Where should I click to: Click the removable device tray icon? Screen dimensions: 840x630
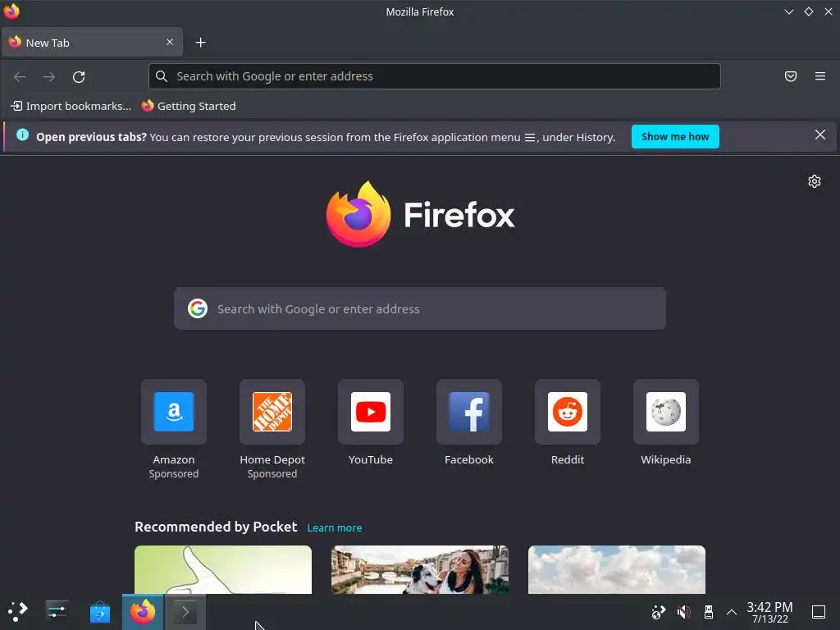click(708, 612)
